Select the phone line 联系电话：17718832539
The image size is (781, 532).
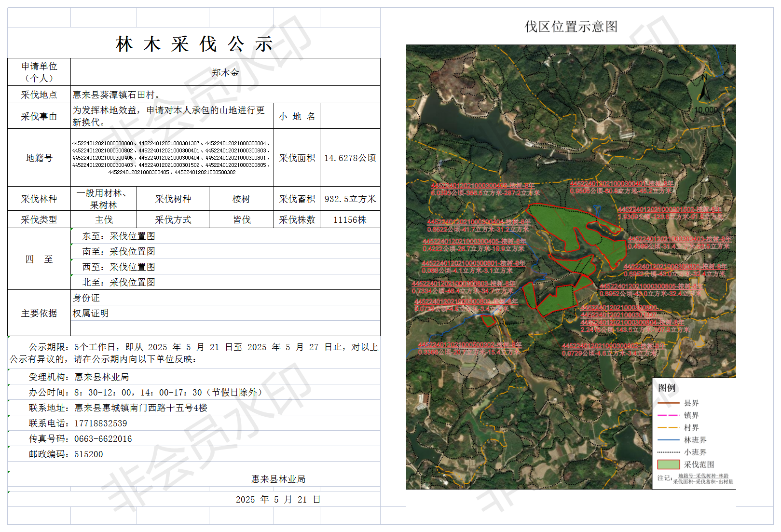(x=194, y=423)
